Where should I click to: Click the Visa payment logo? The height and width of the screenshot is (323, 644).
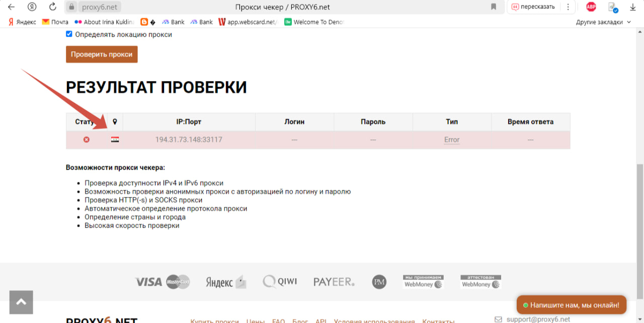[148, 282]
